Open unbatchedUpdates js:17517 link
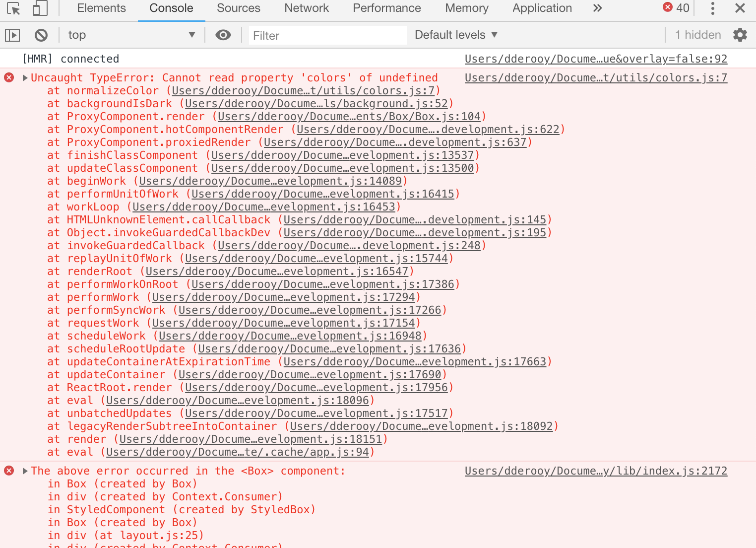The width and height of the screenshot is (756, 548). [x=316, y=413]
